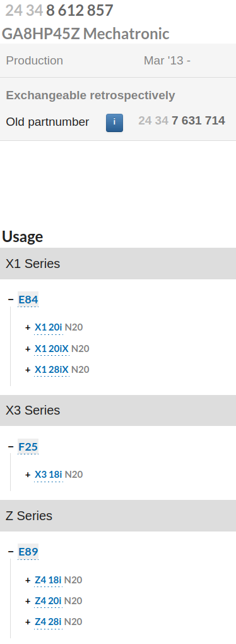Expand the X1 20i N20 entry
The image size is (236, 644).
coord(28,327)
